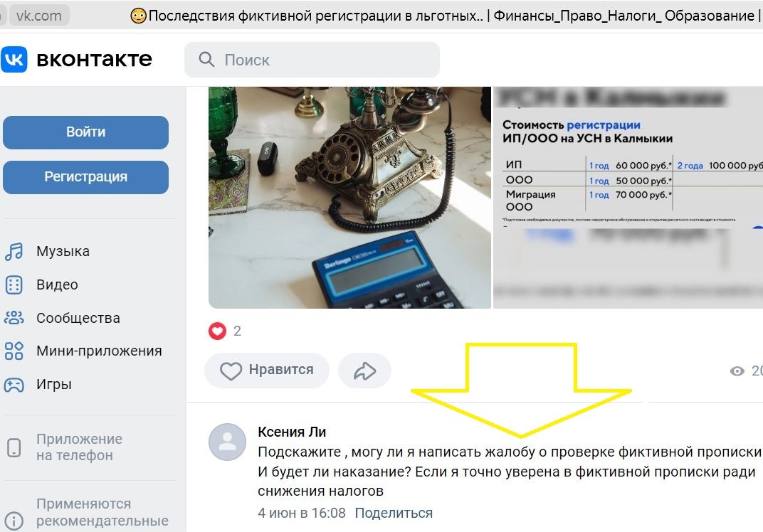Screen dimensions: 763x532
Task: Open Музыка via its note icon
Action: pos(14,251)
